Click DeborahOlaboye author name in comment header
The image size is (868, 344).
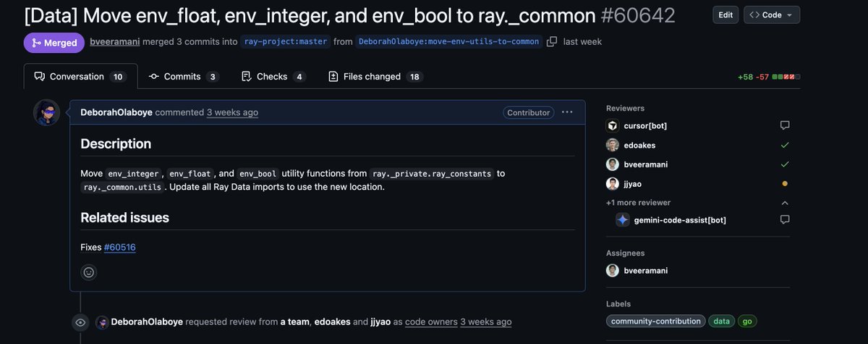pos(116,112)
